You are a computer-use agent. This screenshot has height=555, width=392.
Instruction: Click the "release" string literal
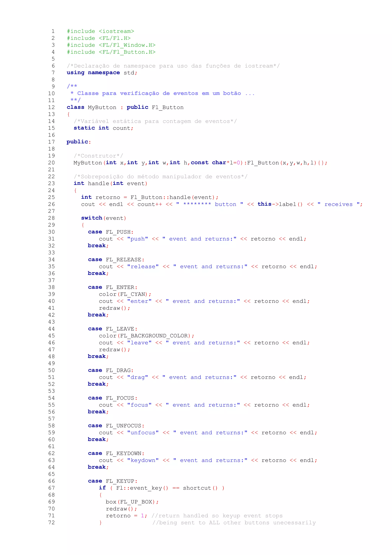(x=143, y=266)
